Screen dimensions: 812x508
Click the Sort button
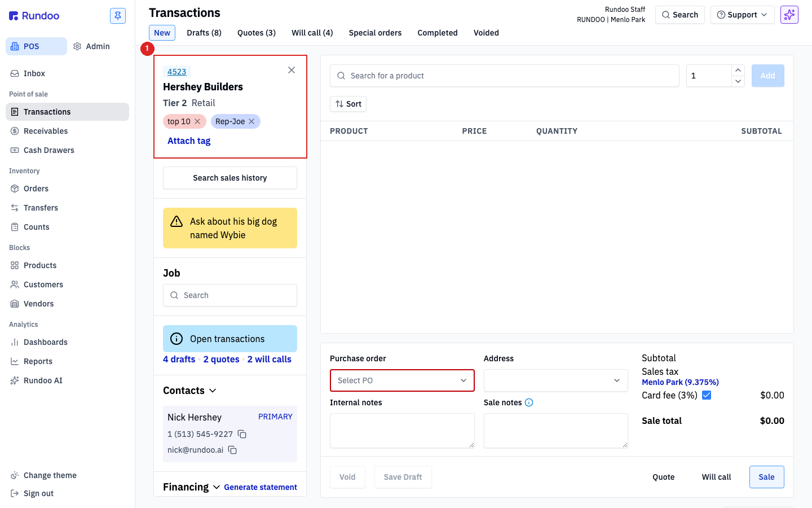pyautogui.click(x=348, y=104)
